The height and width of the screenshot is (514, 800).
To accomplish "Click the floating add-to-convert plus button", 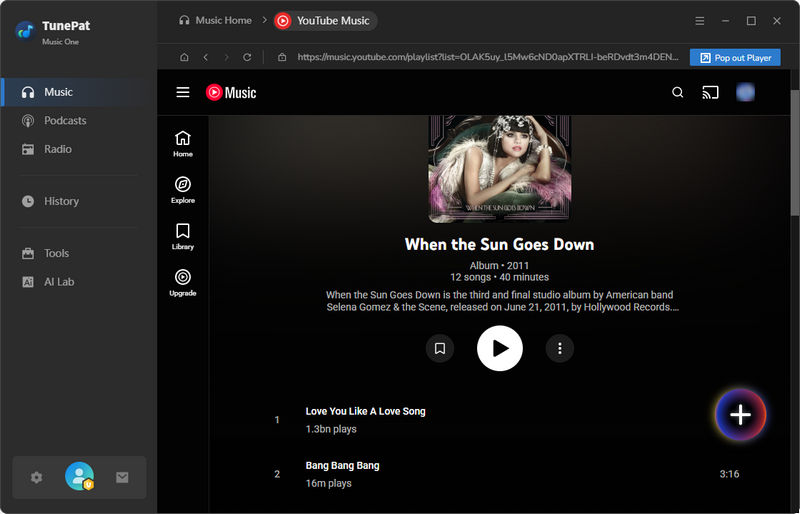I will click(x=740, y=415).
